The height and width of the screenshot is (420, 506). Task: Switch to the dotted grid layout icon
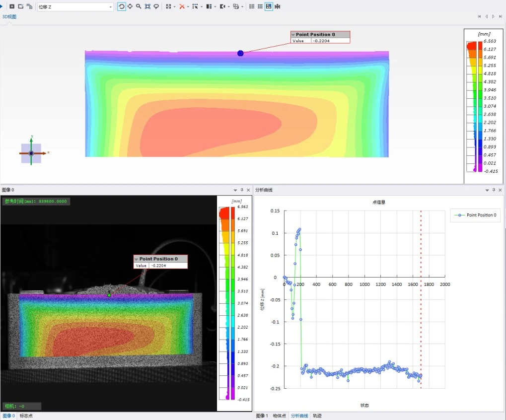[x=252, y=6]
